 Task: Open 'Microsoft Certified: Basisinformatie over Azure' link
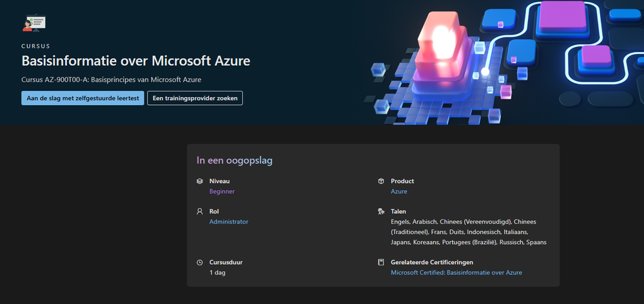click(456, 272)
